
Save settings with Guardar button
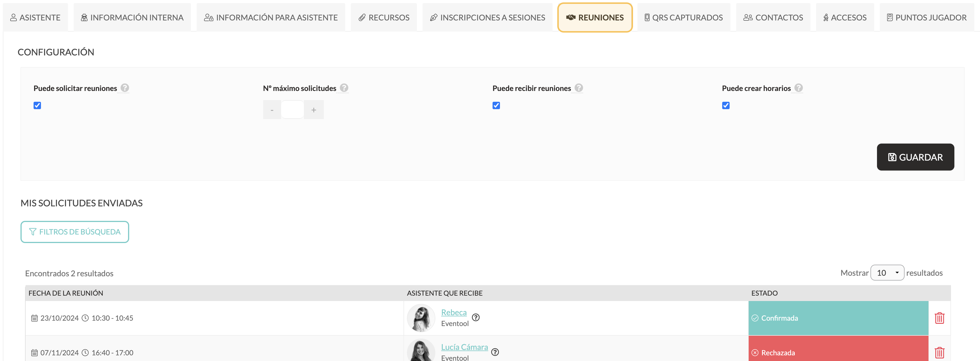(915, 157)
